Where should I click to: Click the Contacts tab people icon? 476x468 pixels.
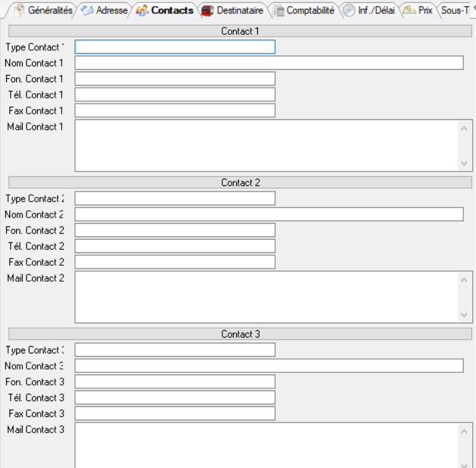142,10
